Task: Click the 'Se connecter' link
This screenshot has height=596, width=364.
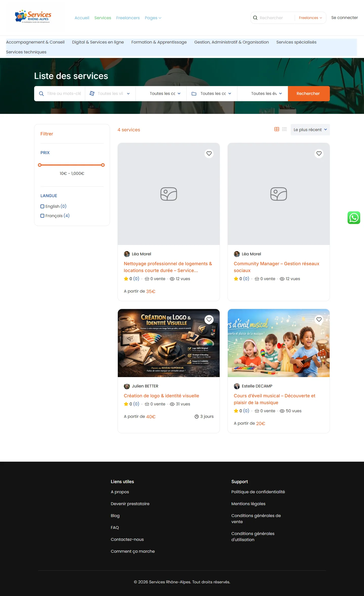Action: click(345, 18)
